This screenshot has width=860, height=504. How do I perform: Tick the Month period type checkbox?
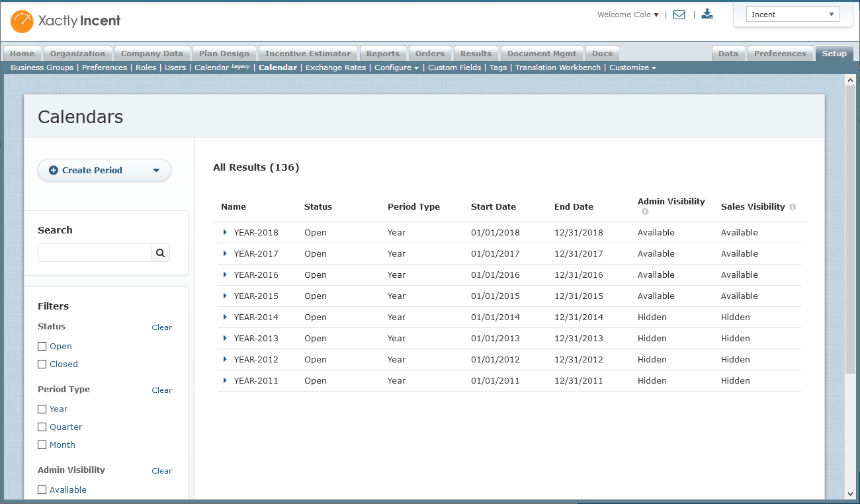(x=42, y=445)
